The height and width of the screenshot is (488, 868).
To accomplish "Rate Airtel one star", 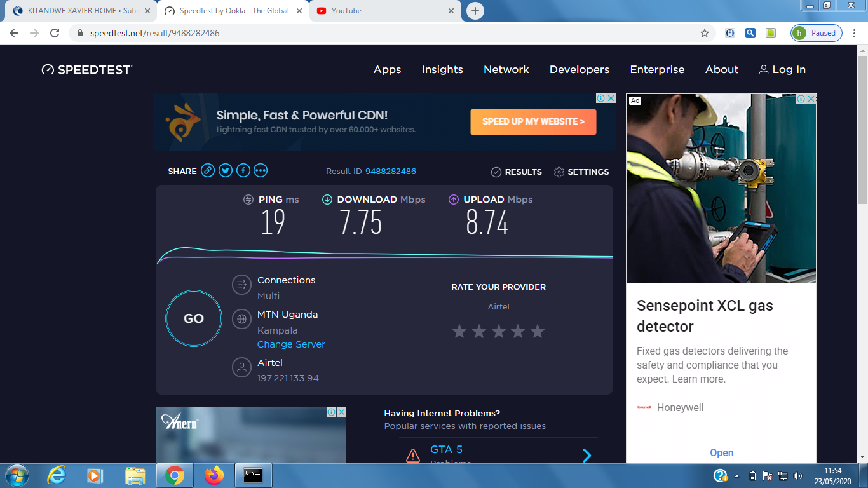I will (x=459, y=331).
